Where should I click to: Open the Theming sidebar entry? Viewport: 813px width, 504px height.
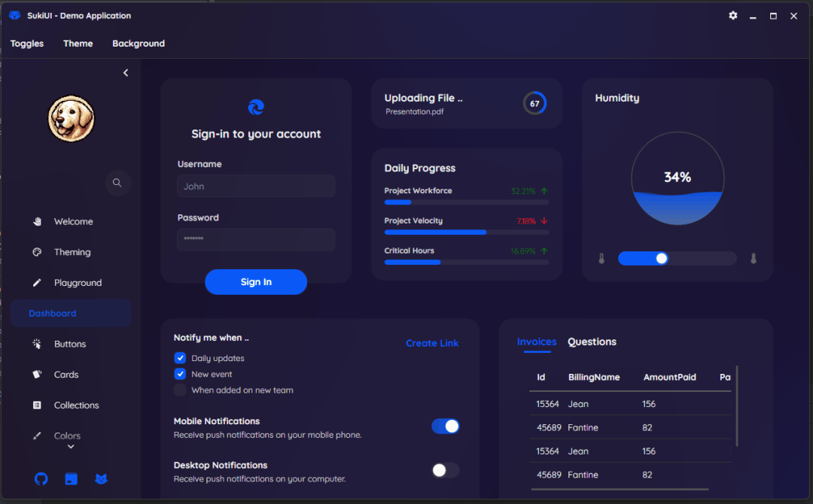tap(71, 252)
